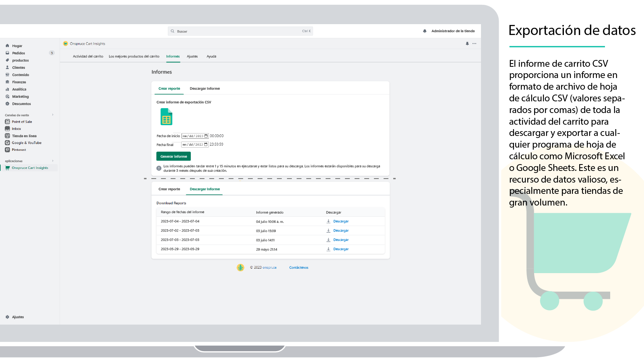Open Hogar home icon in sidebar
The image size is (644, 362).
click(x=7, y=46)
